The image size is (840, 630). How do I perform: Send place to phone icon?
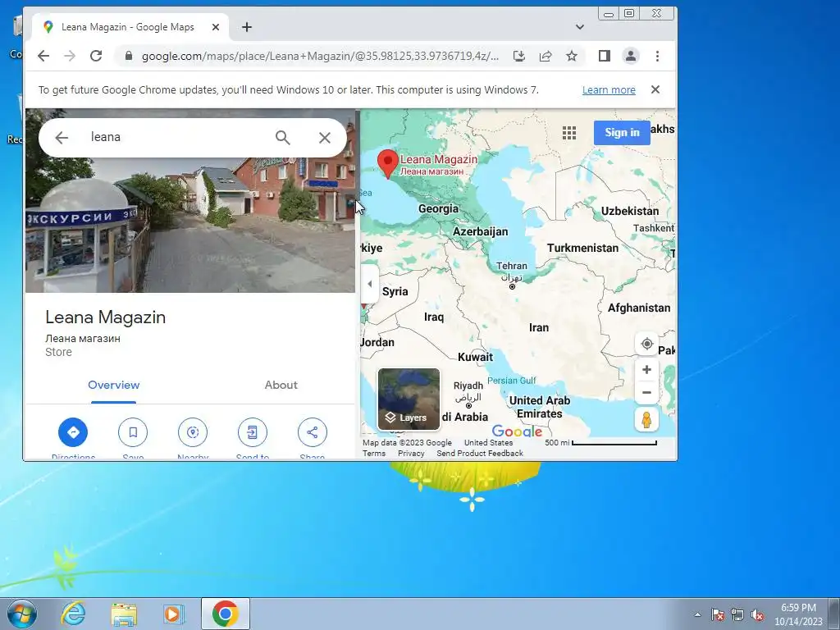(253, 432)
